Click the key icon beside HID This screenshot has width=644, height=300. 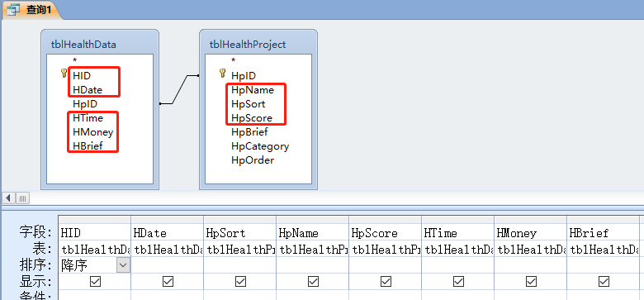(64, 74)
